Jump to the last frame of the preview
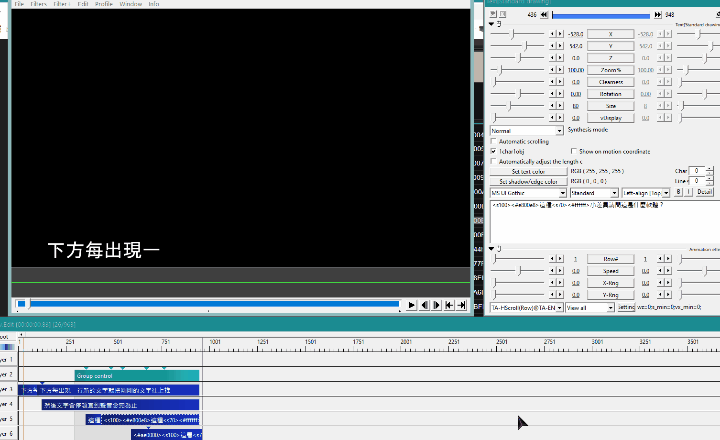 461,305
